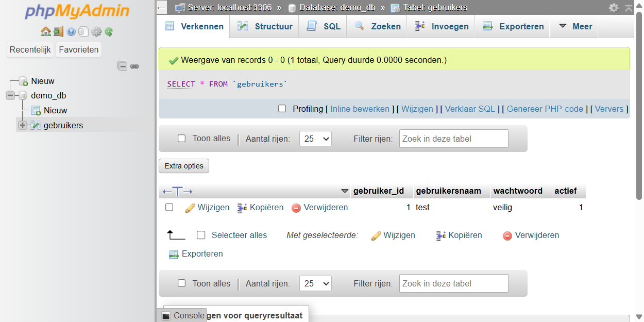Open the upper Aantal rijen dropdown
Viewport: 644px width, 322px height.
point(315,139)
